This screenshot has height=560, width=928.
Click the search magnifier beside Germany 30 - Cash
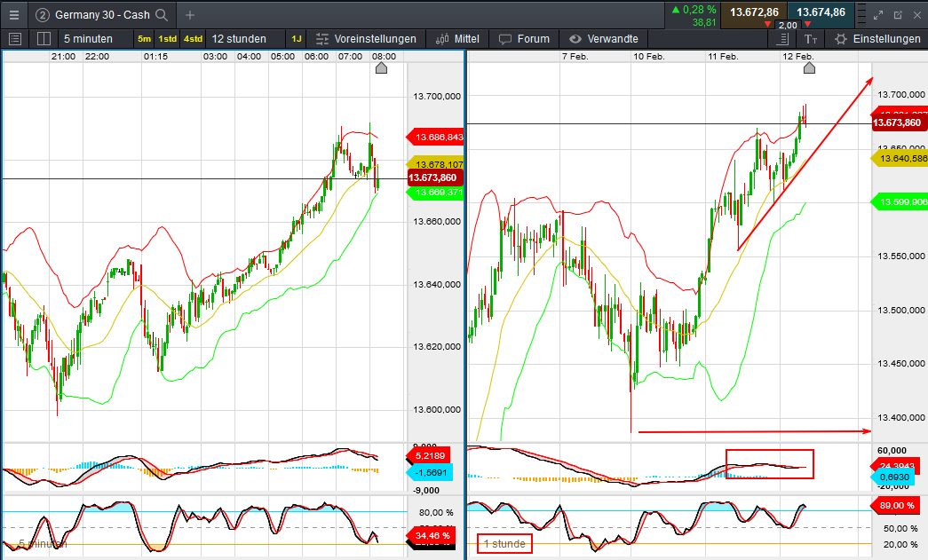(162, 15)
